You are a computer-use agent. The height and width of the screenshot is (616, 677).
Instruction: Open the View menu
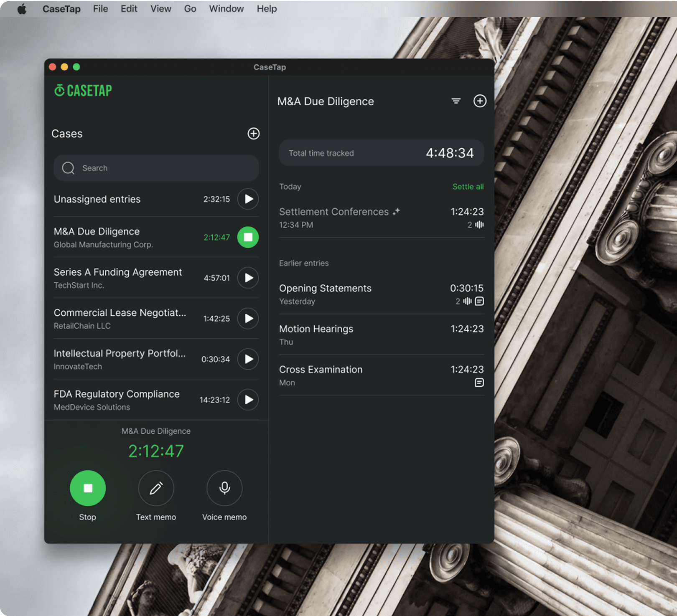point(160,9)
